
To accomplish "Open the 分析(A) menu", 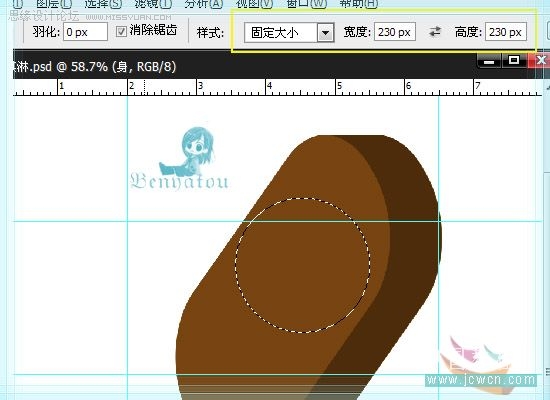I will tap(204, 4).
